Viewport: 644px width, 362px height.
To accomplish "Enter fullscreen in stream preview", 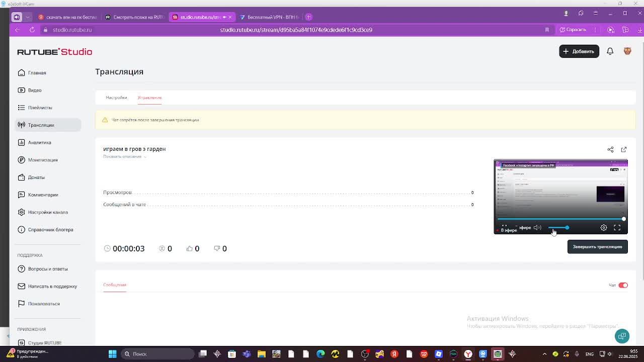I will click(617, 228).
